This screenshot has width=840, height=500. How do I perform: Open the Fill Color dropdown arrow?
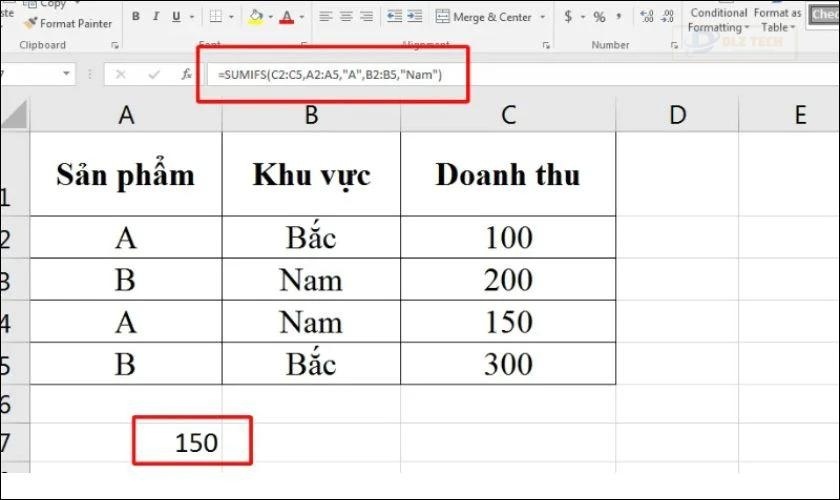click(x=270, y=17)
